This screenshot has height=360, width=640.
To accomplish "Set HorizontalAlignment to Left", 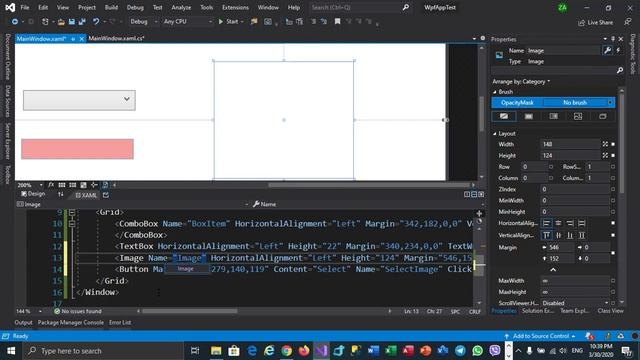I will coord(546,223).
